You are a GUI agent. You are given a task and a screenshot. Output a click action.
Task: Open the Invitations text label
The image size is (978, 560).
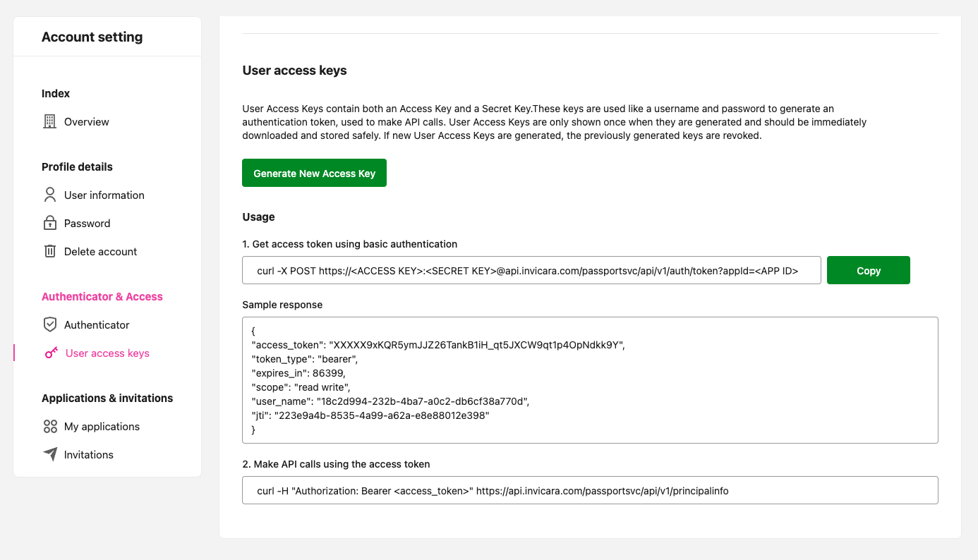88,455
